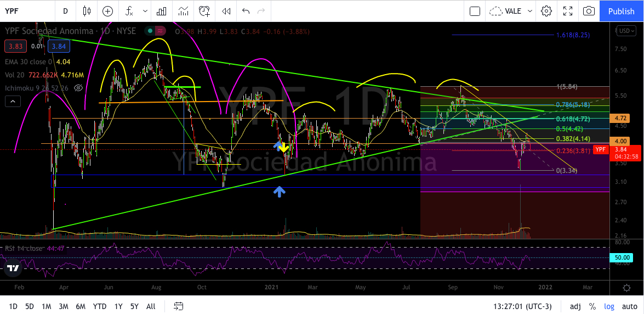Image resolution: width=644 pixels, height=314 pixels.
Task: Enter fullscreen mode
Action: click(568, 11)
